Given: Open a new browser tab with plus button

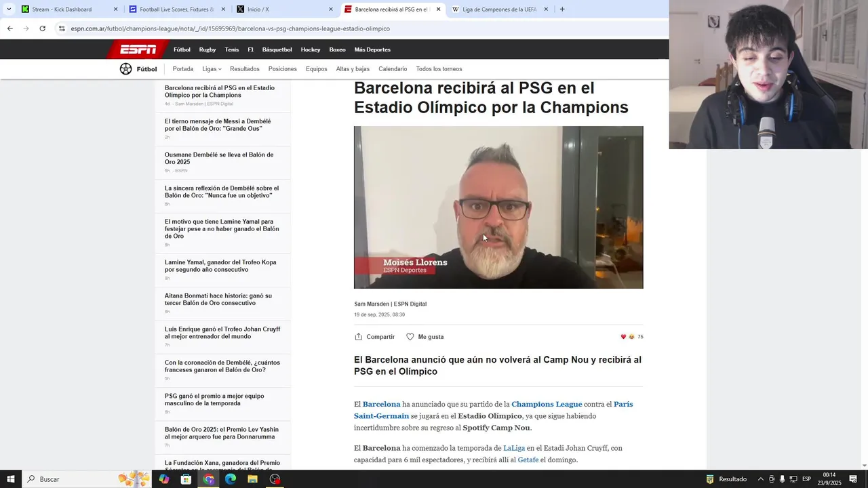Looking at the screenshot, I should point(561,9).
